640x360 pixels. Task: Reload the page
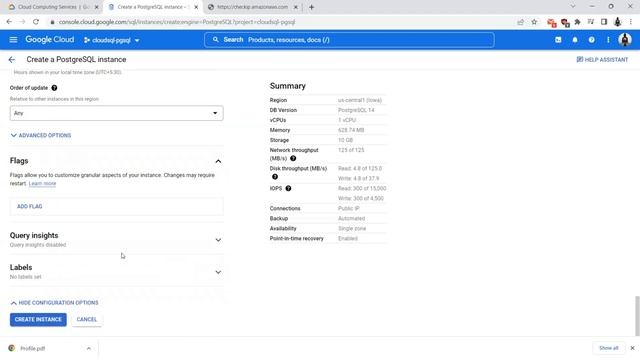click(x=36, y=22)
